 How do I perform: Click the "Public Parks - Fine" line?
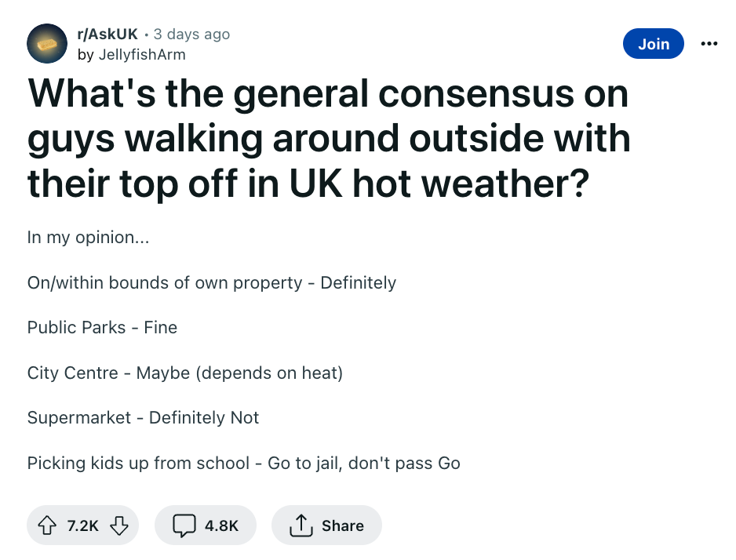(x=102, y=327)
